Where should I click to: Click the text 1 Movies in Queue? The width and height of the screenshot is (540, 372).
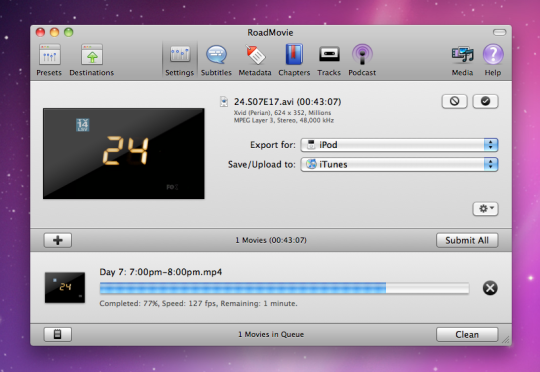coord(271,334)
